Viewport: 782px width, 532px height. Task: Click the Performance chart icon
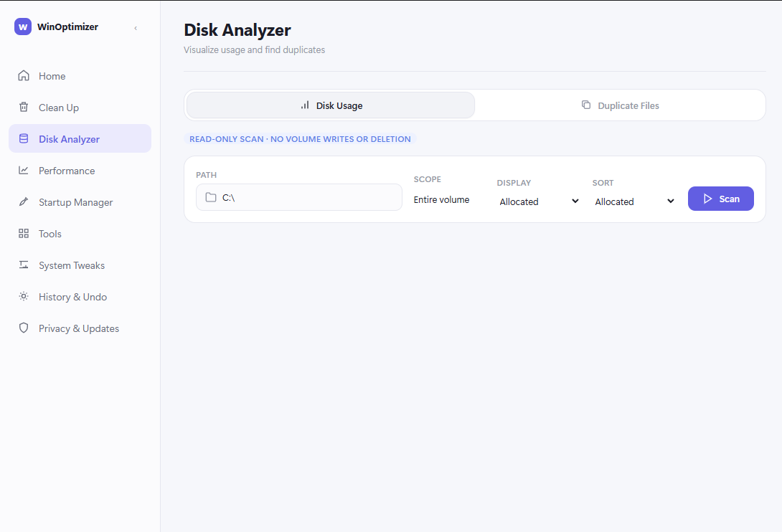click(x=24, y=171)
